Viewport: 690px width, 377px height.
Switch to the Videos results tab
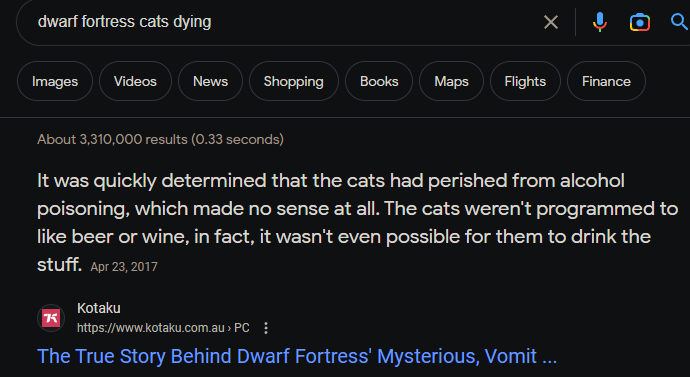click(x=135, y=81)
